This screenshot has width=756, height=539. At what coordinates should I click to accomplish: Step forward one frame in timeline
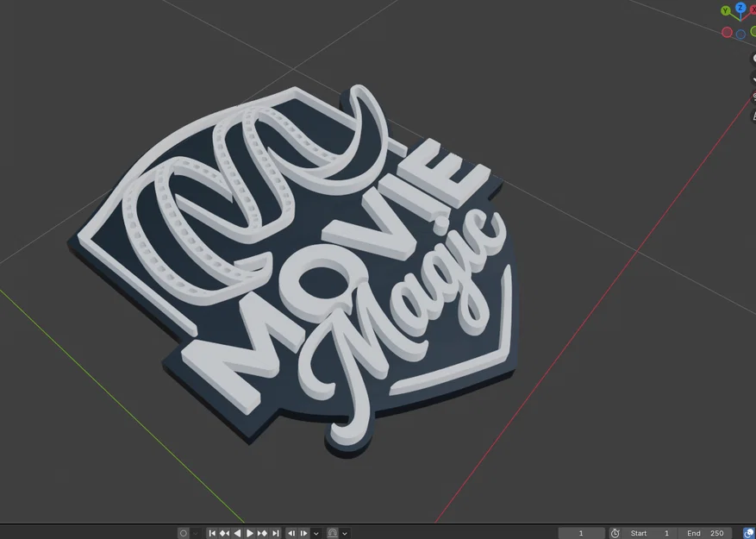(303, 533)
